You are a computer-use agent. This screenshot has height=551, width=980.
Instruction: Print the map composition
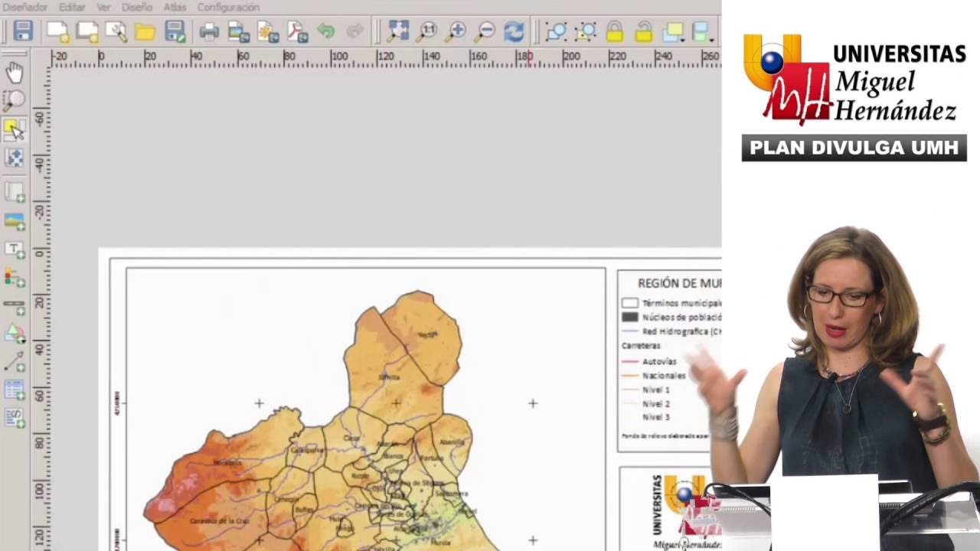coord(209,31)
